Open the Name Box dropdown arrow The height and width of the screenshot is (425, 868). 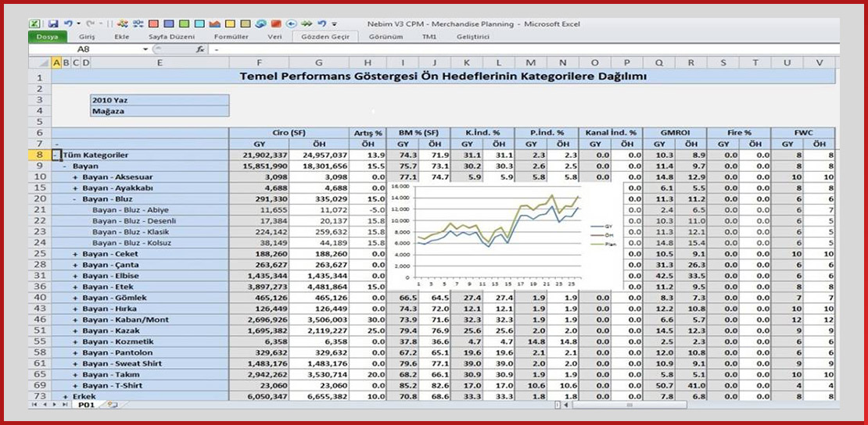point(146,49)
